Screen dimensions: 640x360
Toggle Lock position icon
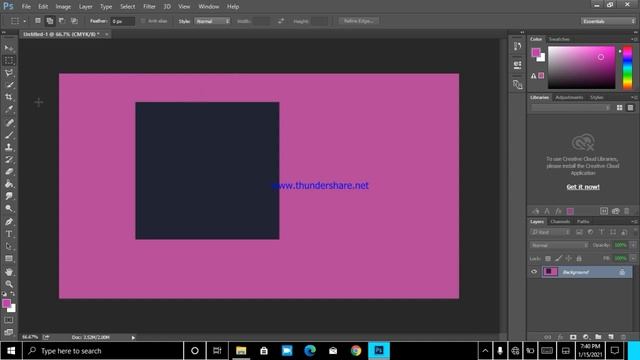tap(569, 258)
